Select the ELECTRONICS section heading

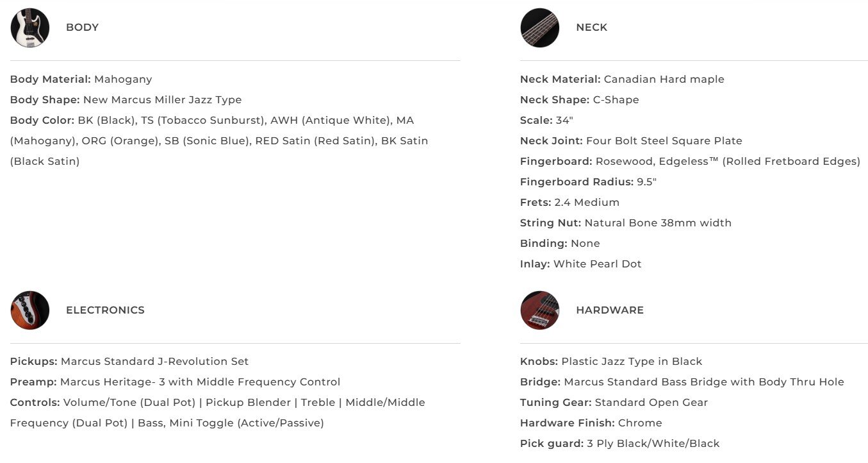[x=105, y=310]
